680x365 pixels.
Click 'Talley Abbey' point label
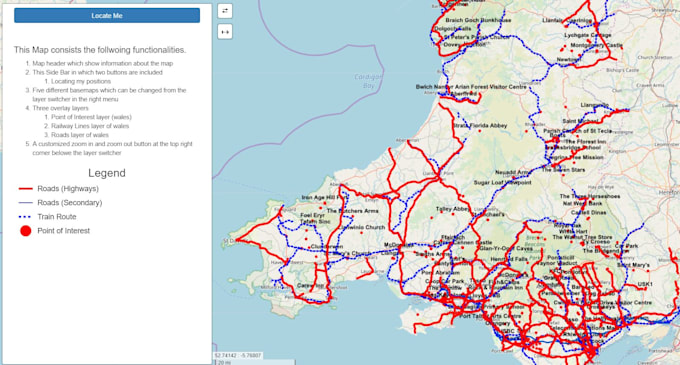point(453,209)
